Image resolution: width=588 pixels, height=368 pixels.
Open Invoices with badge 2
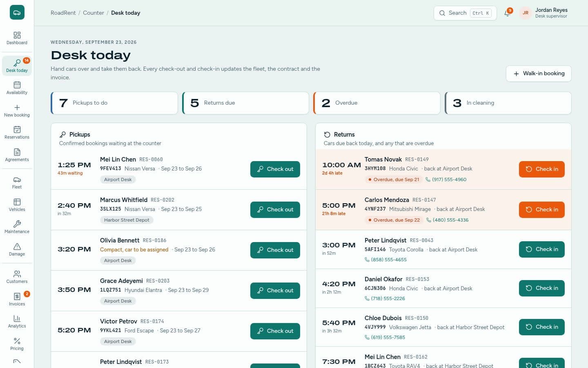[x=17, y=299]
